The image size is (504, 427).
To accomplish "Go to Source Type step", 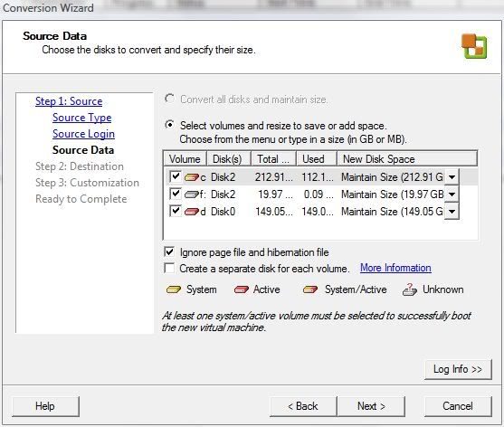I will 82,118.
